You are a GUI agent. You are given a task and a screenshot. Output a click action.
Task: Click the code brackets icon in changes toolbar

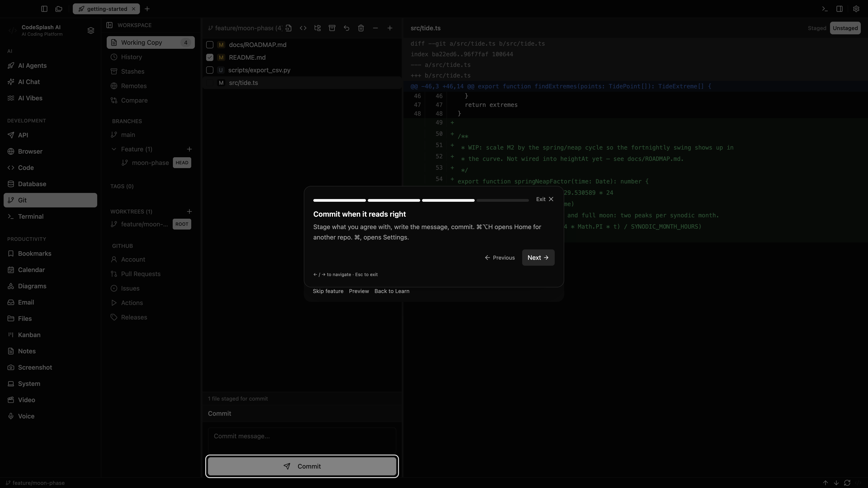pyautogui.click(x=303, y=28)
